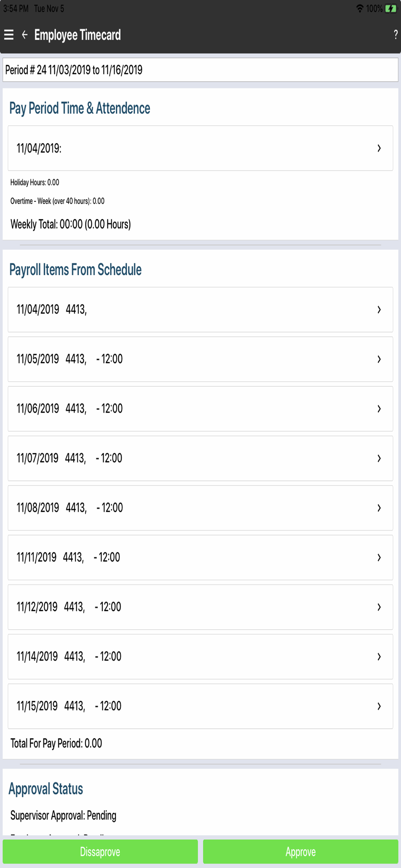Expand the 11/04/2019 attendance entry chevron
Image resolution: width=401 pixels, height=868 pixels.
[x=379, y=148]
